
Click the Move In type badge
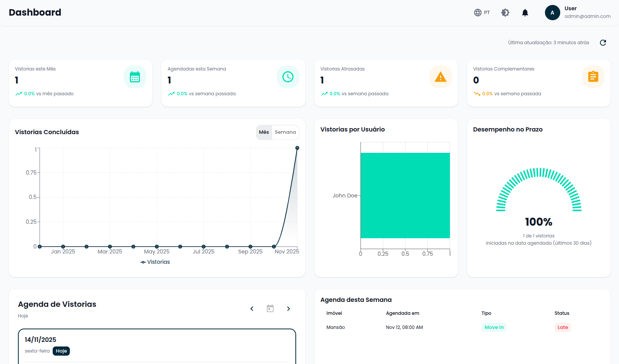point(494,327)
